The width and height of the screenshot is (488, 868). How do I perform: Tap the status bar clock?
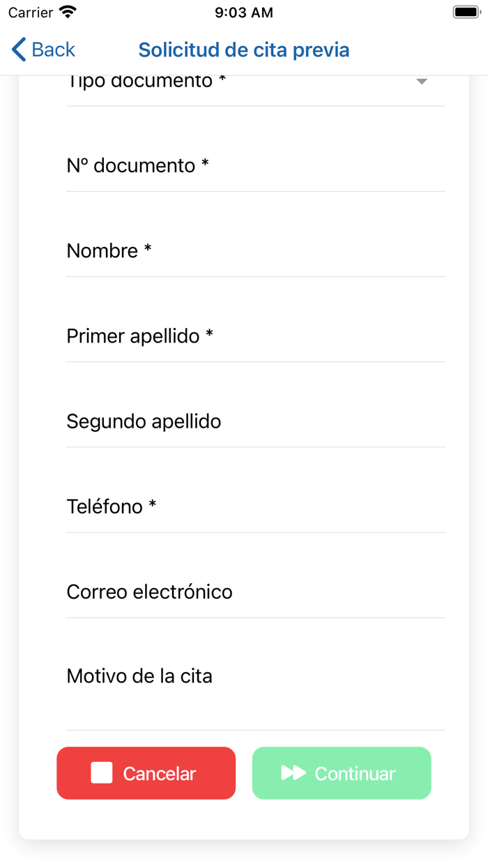pyautogui.click(x=244, y=13)
